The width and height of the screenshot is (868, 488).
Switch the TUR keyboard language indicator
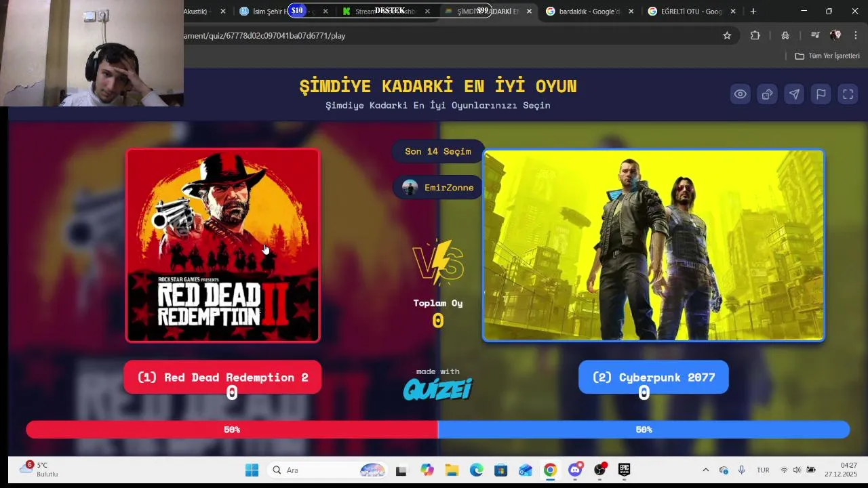[x=763, y=470]
